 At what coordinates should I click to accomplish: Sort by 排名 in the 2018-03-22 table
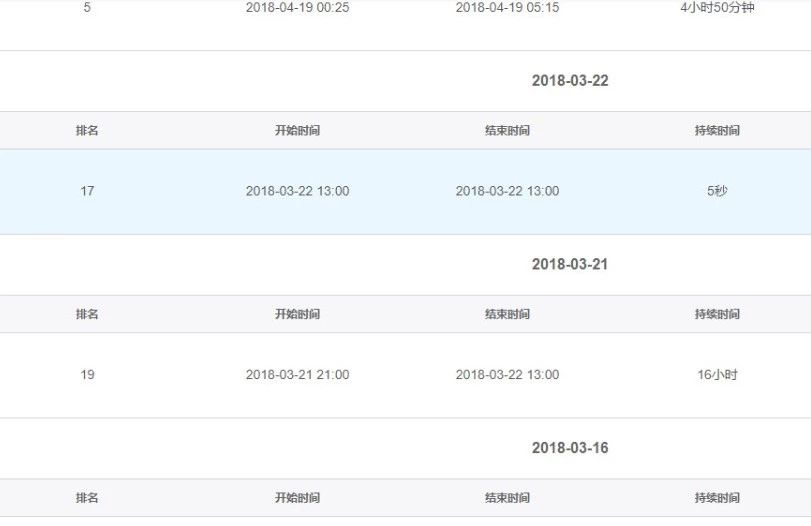click(x=87, y=131)
